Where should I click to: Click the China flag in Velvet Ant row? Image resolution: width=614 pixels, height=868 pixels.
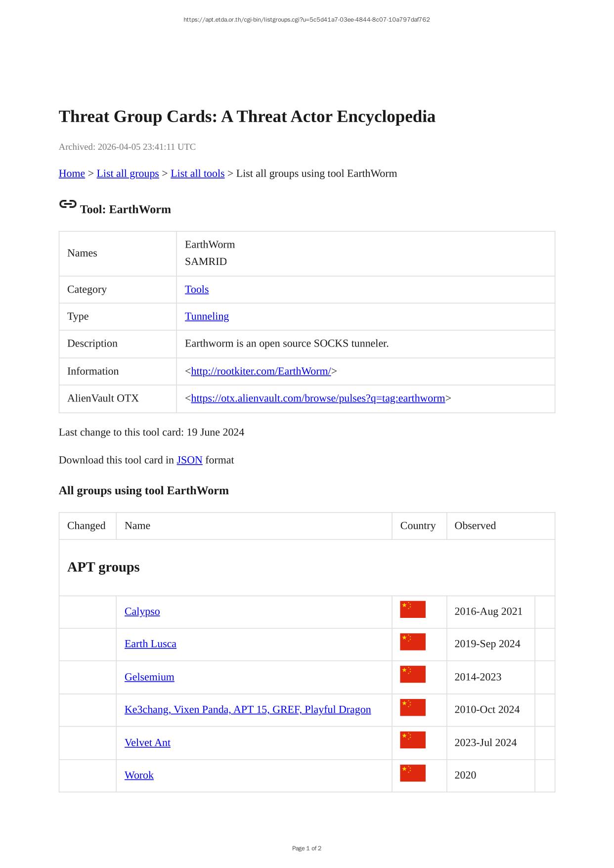412,740
